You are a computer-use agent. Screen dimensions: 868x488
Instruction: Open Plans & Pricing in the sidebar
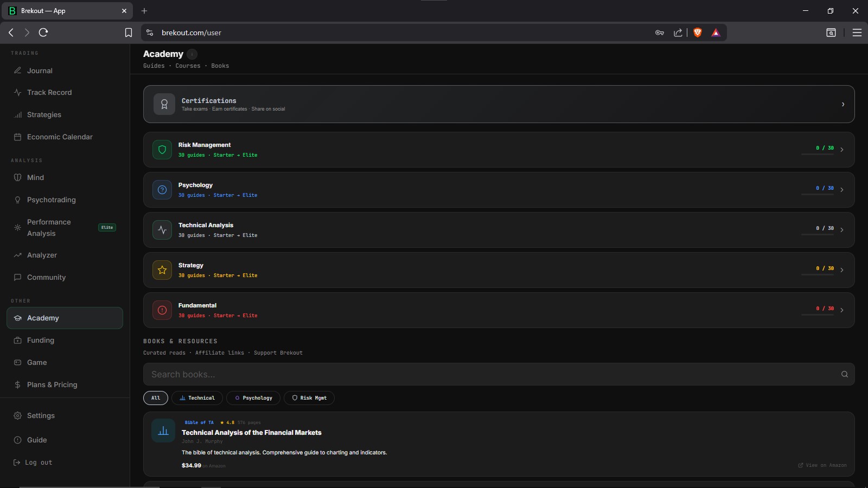coord(65,384)
